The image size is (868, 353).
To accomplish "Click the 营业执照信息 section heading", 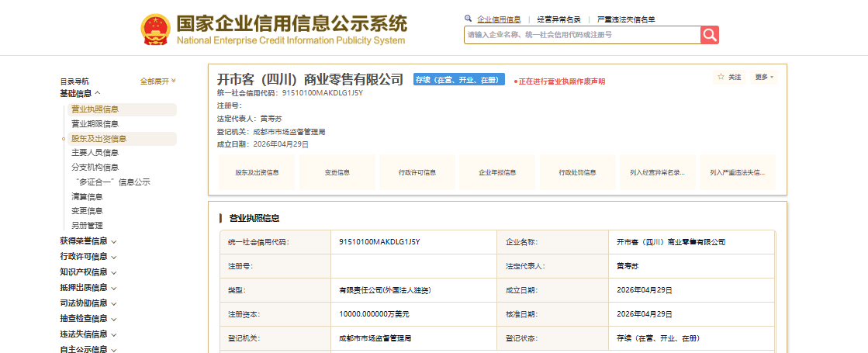I will pyautogui.click(x=254, y=218).
